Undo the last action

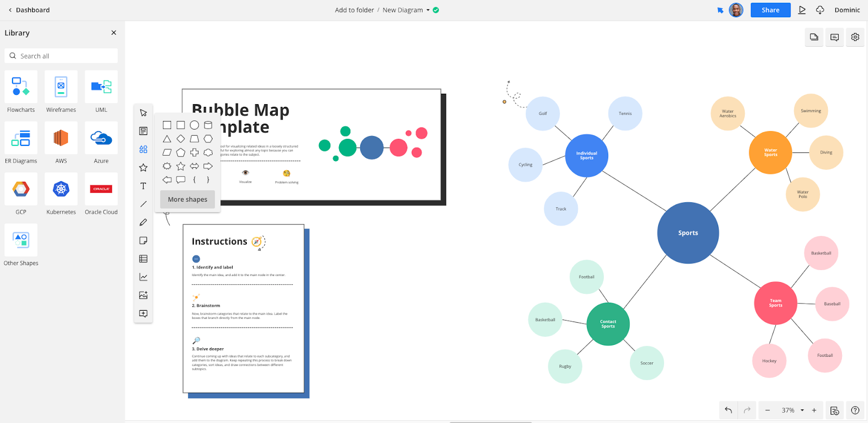point(729,411)
